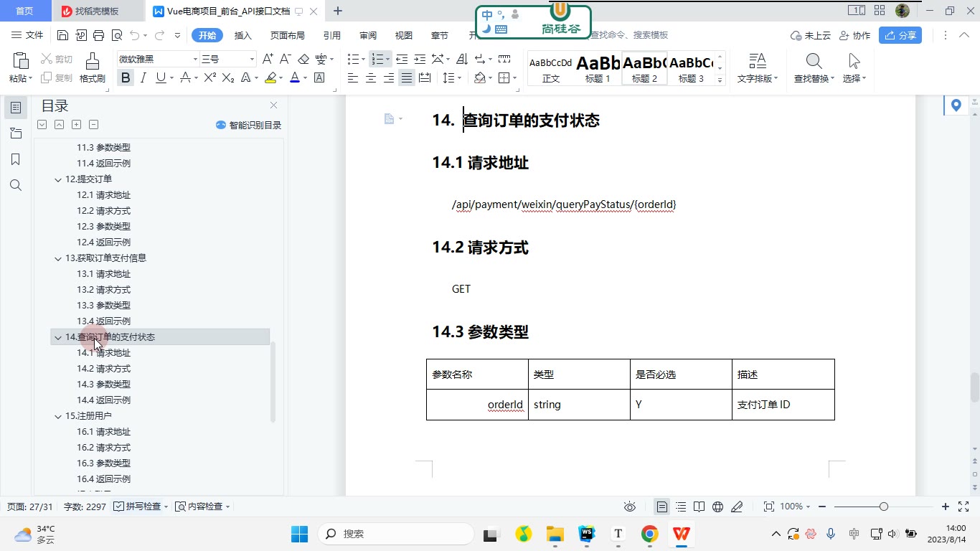Image resolution: width=980 pixels, height=551 pixels.
Task: Close the 目录 outline panel
Action: coord(273,105)
